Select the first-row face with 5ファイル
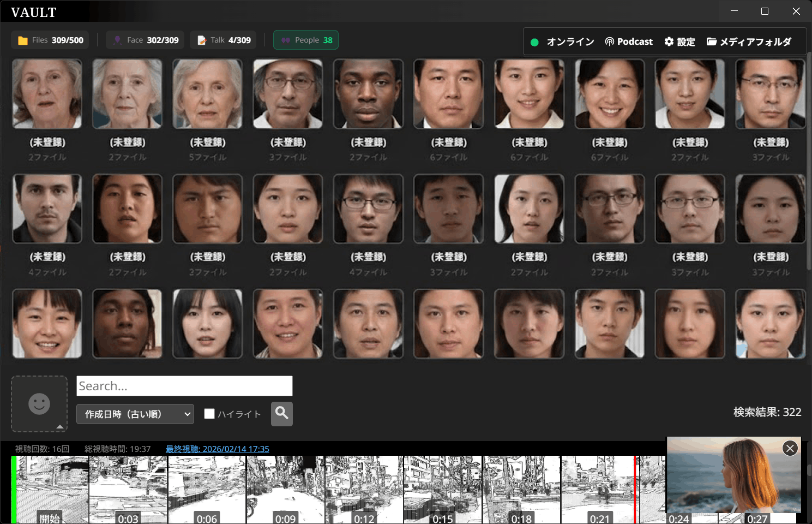Image resolution: width=812 pixels, height=524 pixels. tap(208, 94)
